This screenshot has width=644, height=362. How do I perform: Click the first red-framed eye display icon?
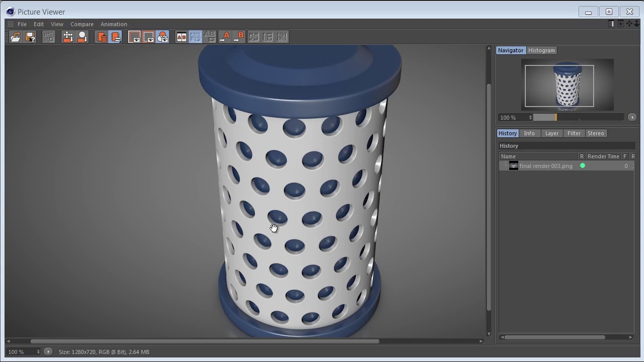coord(134,37)
